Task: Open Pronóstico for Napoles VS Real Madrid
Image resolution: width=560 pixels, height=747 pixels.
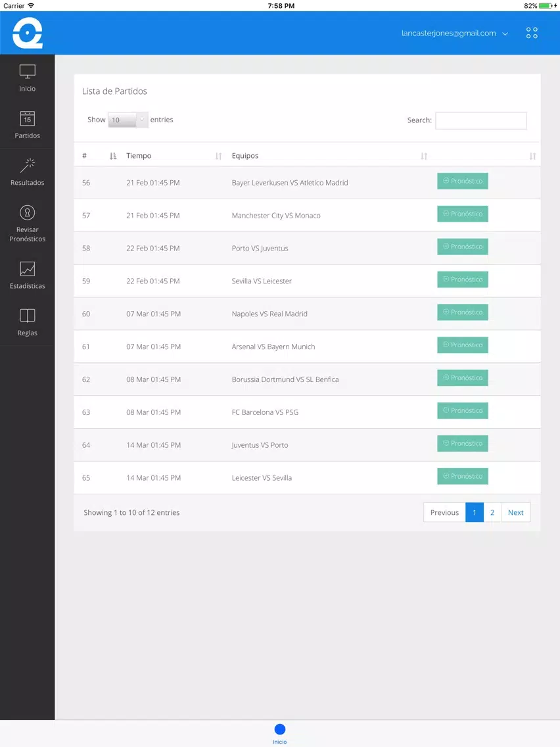Action: (462, 312)
